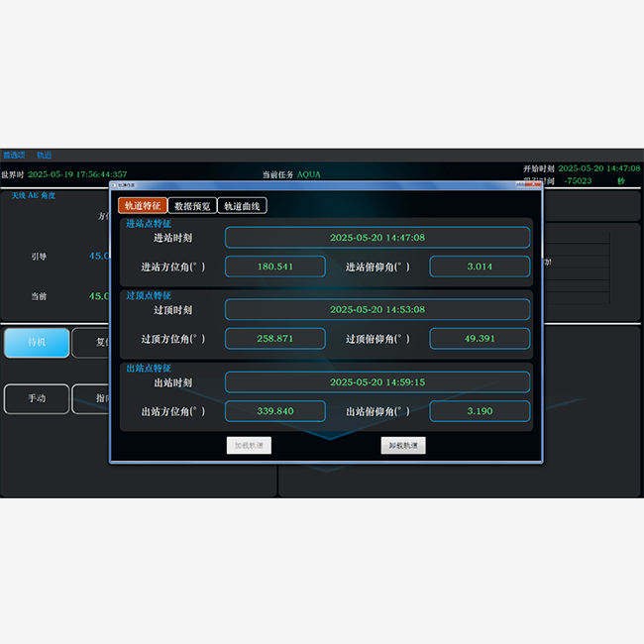Open the 轨道 menu

click(x=44, y=155)
